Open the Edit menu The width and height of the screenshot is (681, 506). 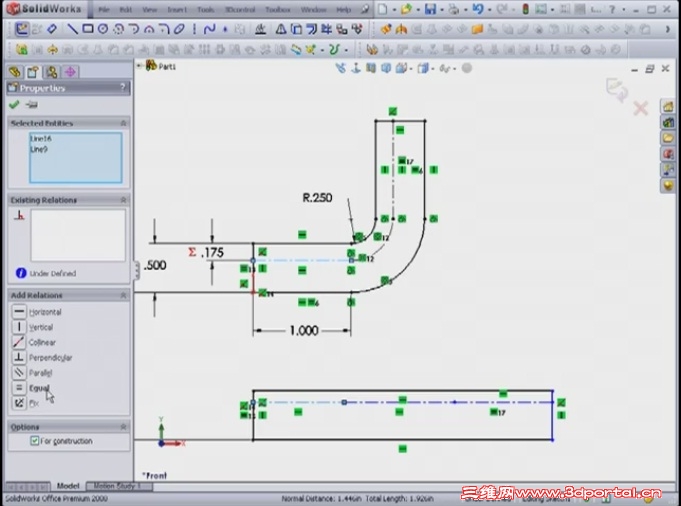(126, 10)
